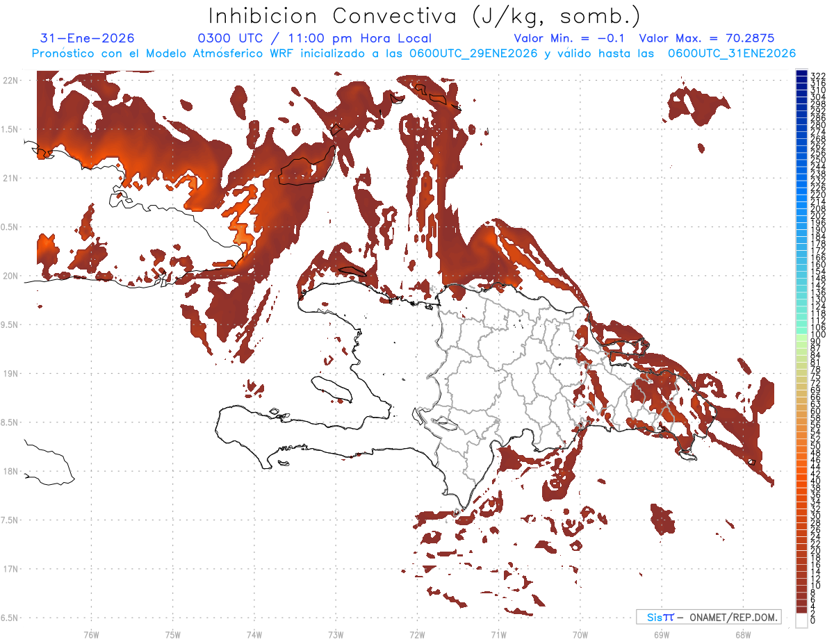Click the colorbar value label 100
Viewport: 834px width, 644px height.
coord(817,334)
